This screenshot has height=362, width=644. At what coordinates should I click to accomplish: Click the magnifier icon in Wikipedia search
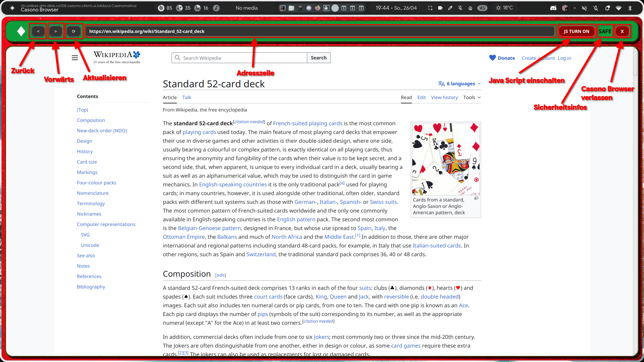(178, 58)
